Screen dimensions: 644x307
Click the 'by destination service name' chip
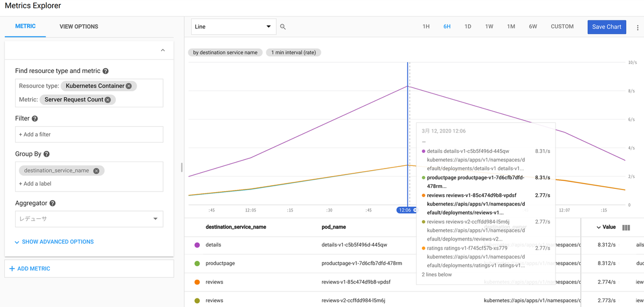point(225,53)
